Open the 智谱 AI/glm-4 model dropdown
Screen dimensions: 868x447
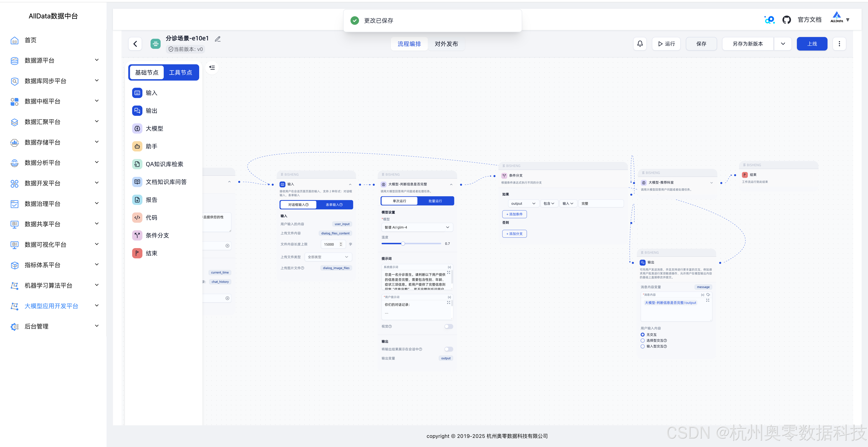(417, 227)
